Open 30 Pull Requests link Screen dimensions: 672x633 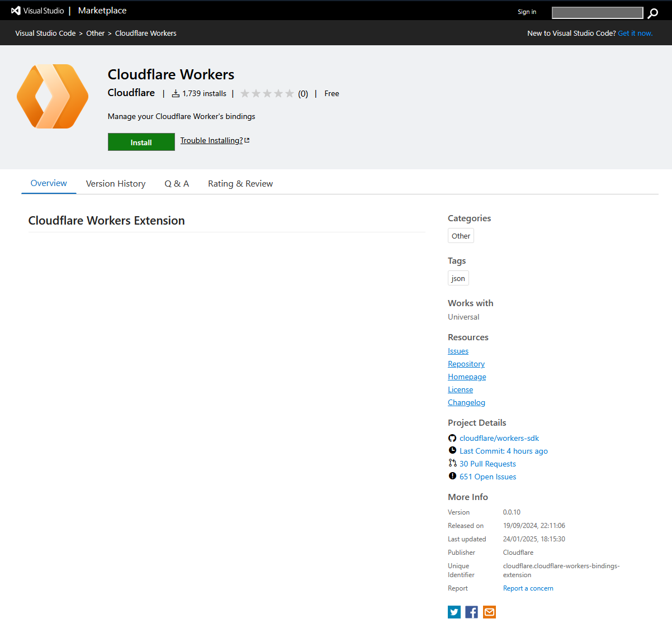click(488, 464)
